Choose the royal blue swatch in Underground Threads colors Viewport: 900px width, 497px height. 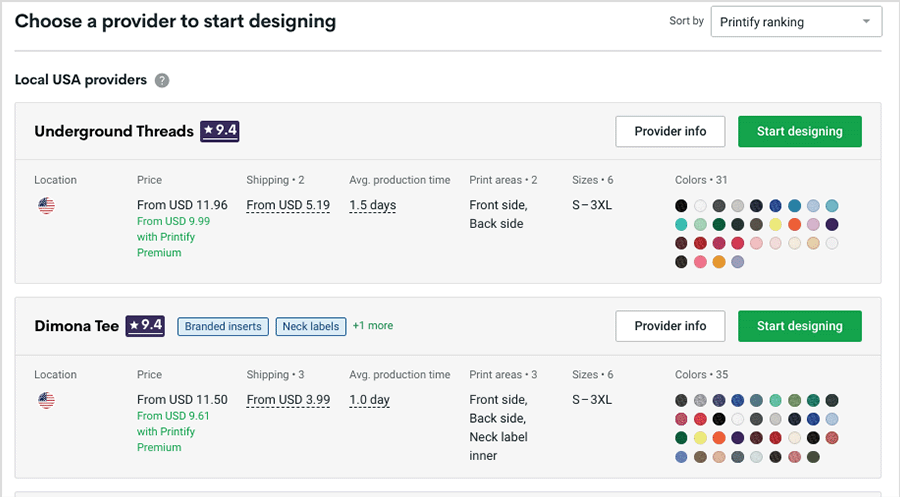click(x=775, y=205)
